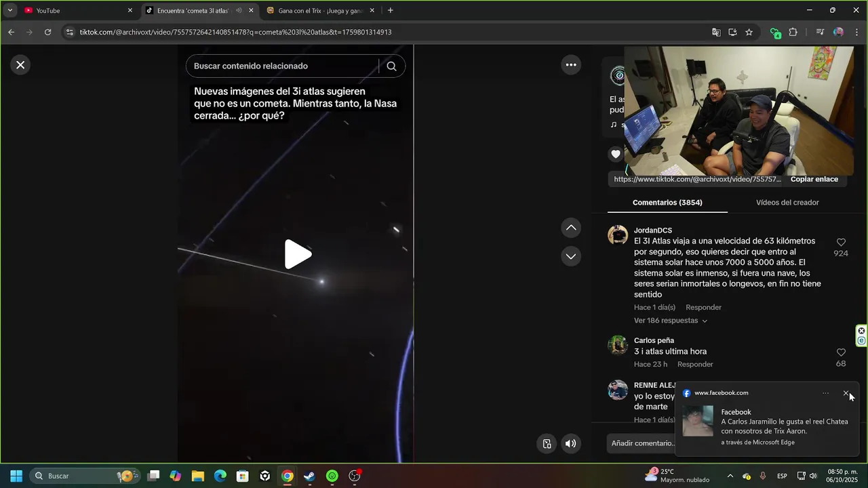Click the search magnifier icon in TikTok

pyautogui.click(x=391, y=66)
